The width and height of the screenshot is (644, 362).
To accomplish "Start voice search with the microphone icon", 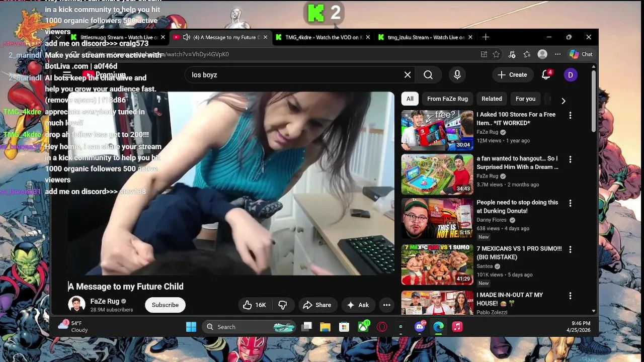I will pyautogui.click(x=457, y=75).
